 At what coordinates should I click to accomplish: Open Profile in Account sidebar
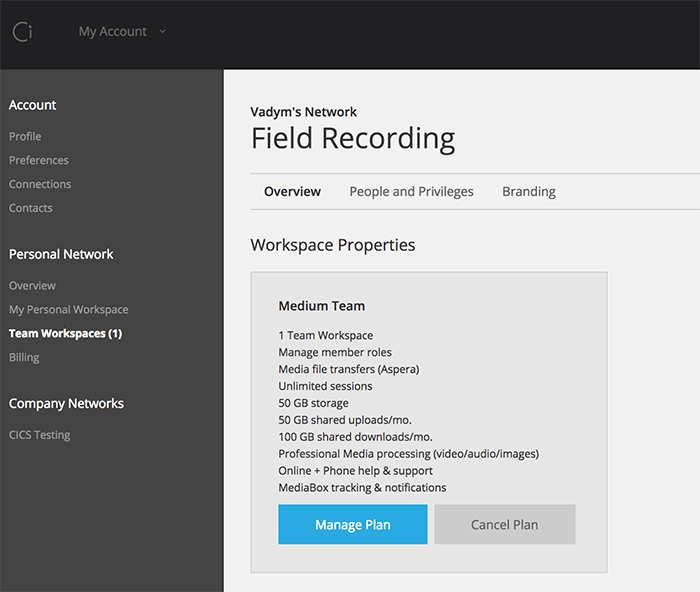point(25,136)
